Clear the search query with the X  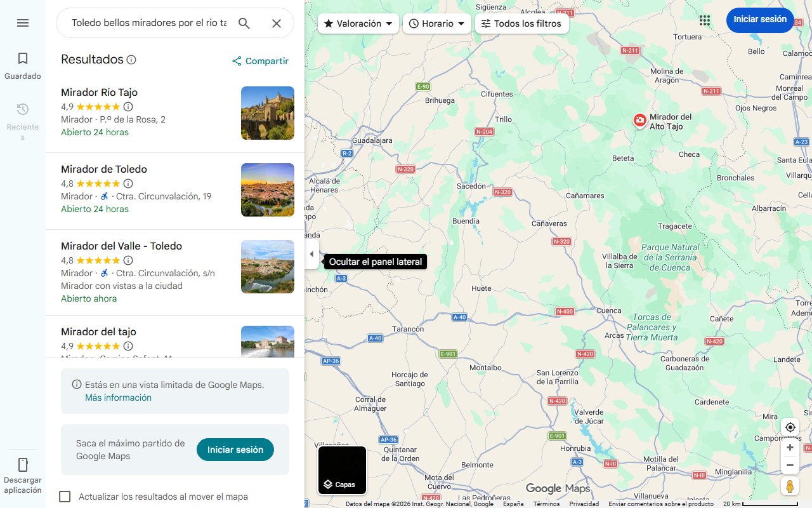pyautogui.click(x=276, y=23)
